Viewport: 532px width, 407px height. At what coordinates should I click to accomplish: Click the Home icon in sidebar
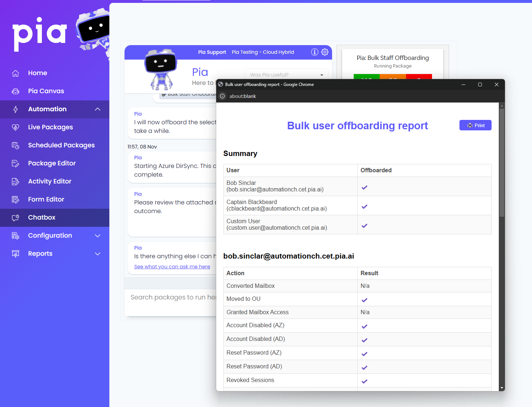point(16,73)
